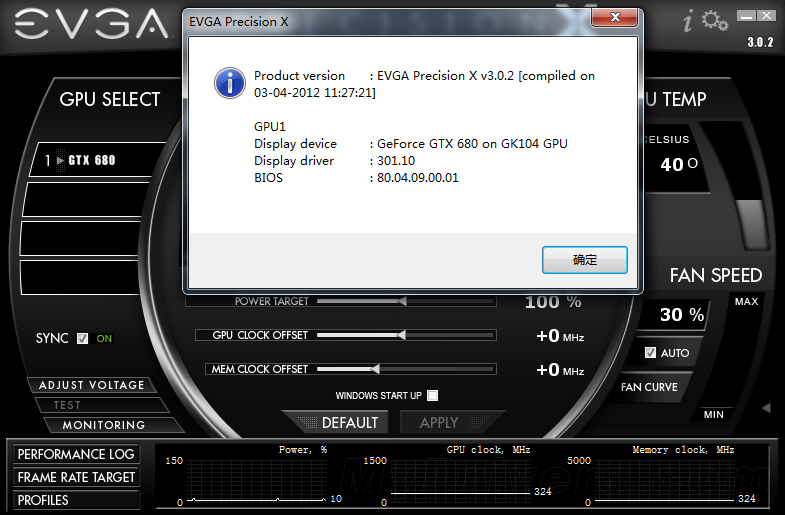Click the blue information icon in dialog

pyautogui.click(x=230, y=83)
